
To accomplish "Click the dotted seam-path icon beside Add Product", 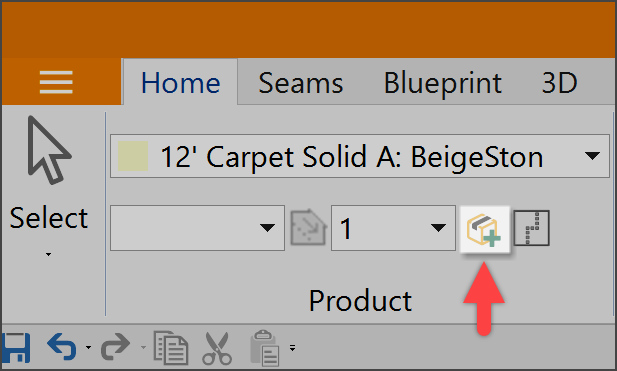I will click(532, 228).
